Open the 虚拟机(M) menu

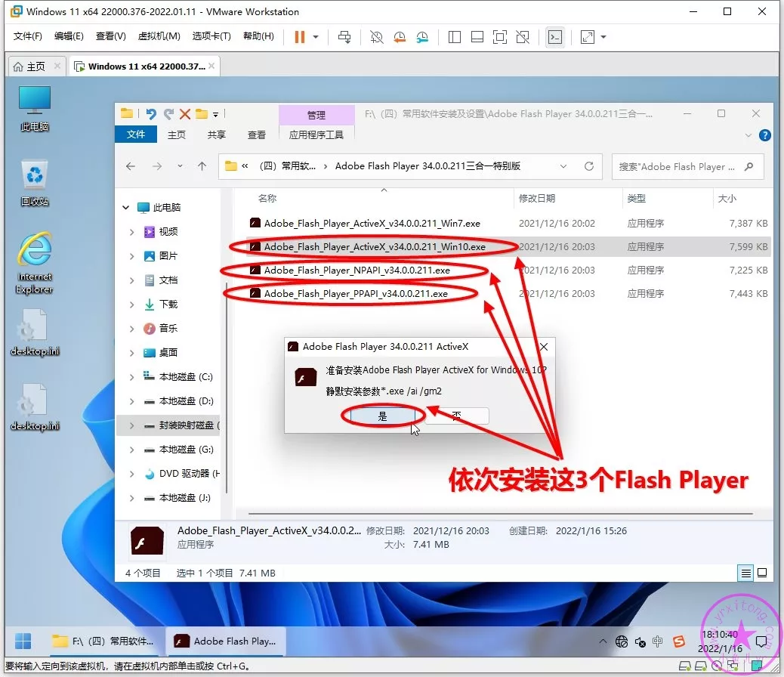[159, 36]
